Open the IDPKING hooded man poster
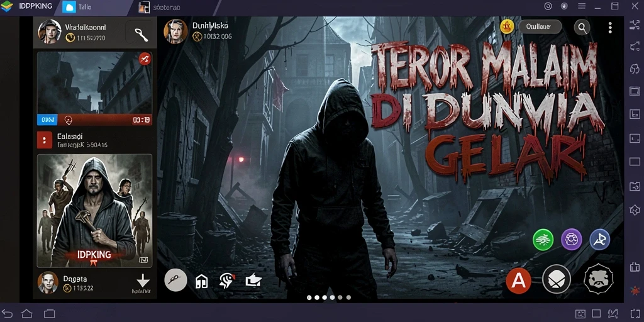644x322 pixels. pyautogui.click(x=94, y=211)
